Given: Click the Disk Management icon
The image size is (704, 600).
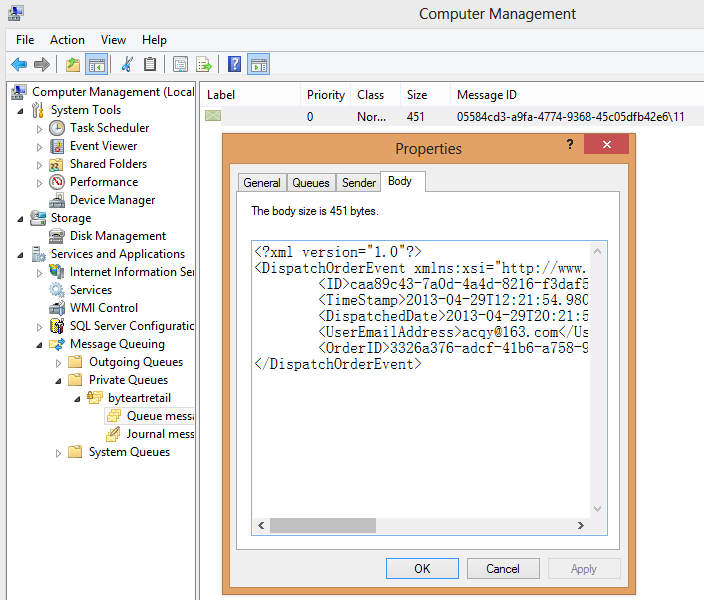Looking at the screenshot, I should (57, 236).
